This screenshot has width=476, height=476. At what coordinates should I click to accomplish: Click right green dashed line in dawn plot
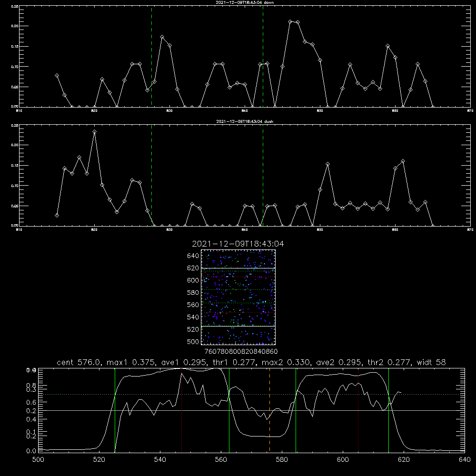pos(263,56)
